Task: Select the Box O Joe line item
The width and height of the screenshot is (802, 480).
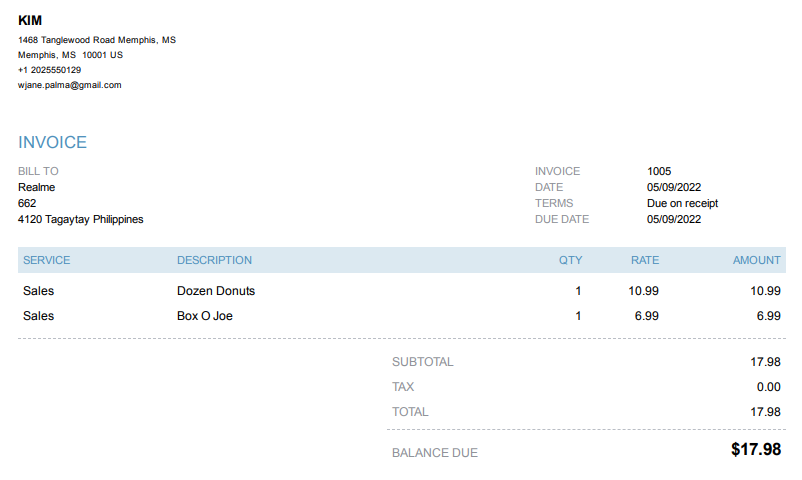Action: coord(205,316)
